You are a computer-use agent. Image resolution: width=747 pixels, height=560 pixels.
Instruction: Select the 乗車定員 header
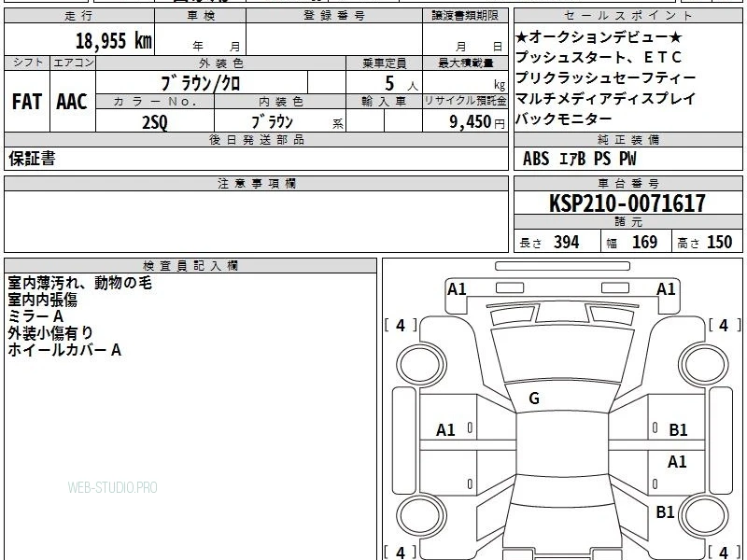[384, 63]
